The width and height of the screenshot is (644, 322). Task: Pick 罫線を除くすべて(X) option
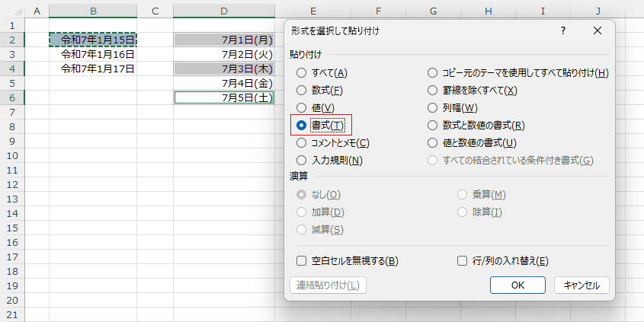(x=433, y=91)
